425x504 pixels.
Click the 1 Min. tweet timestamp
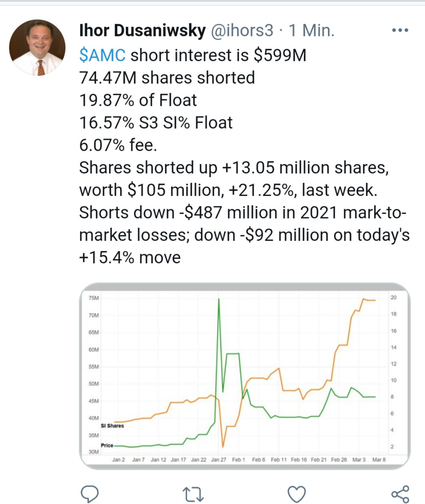point(312,31)
